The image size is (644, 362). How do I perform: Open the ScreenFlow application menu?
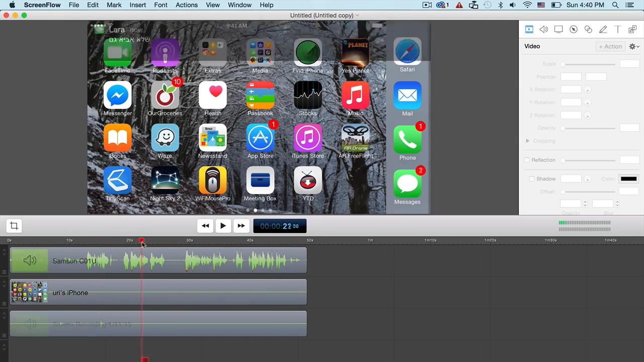(42, 5)
